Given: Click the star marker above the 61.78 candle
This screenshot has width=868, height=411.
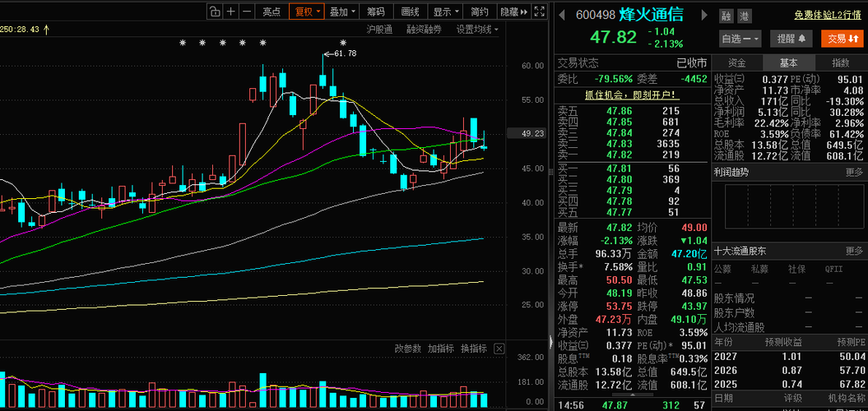Looking at the screenshot, I should pos(342,43).
